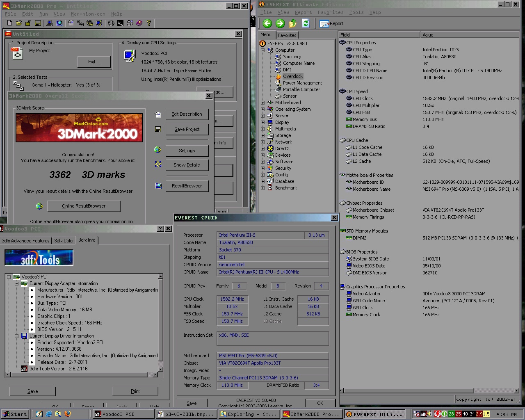Click the purple help book icon in 3DMark toolbar
The width and height of the screenshot is (525, 420).
coord(139,23)
